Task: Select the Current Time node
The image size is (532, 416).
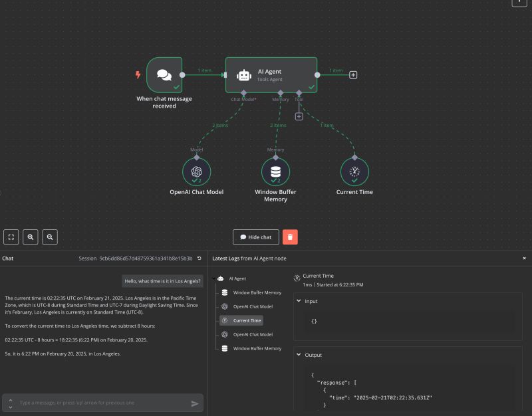Action: 354,171
